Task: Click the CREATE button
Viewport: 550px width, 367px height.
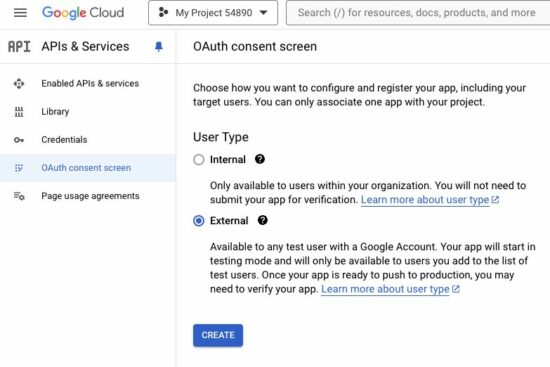Action: [218, 335]
